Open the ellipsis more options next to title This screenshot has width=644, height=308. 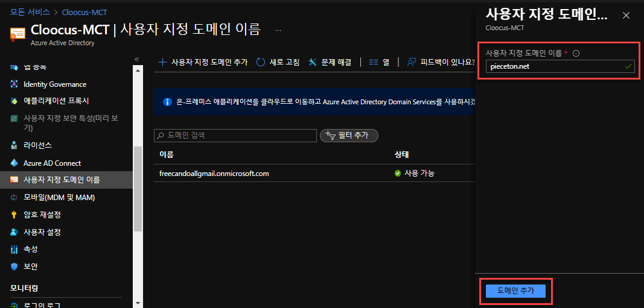[x=278, y=30]
